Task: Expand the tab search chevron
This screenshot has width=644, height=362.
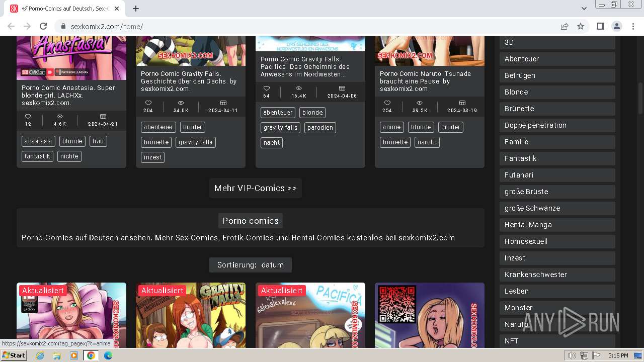Action: point(584,9)
